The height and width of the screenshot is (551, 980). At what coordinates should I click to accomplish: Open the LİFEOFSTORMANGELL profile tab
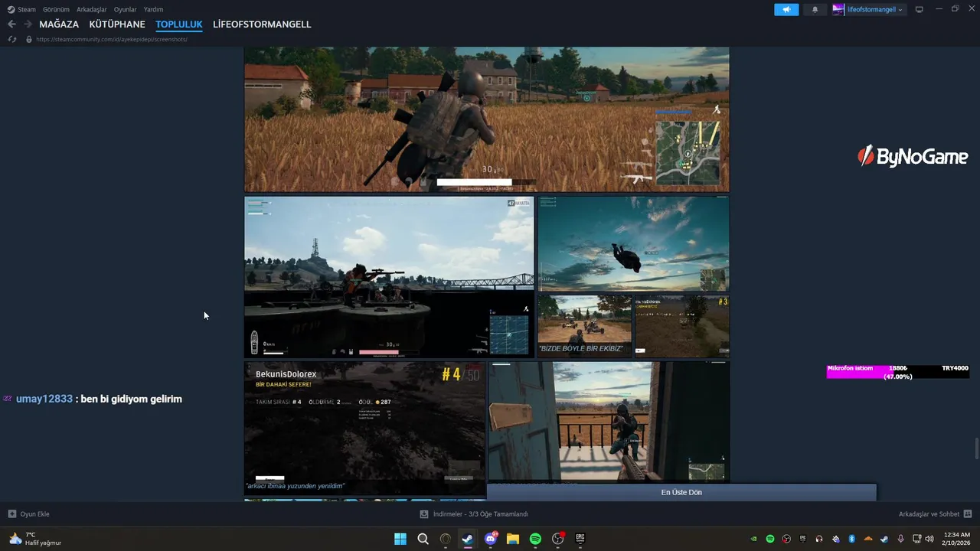[262, 24]
